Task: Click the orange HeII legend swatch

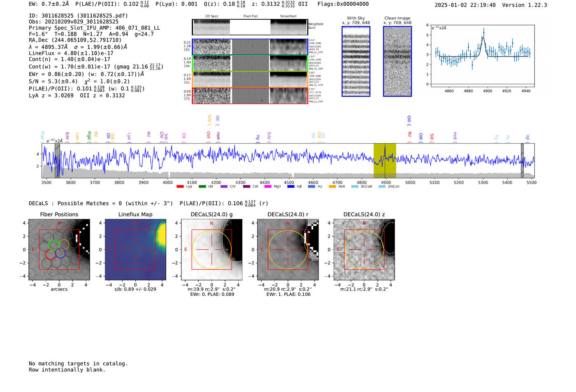Action: [x=332, y=186]
